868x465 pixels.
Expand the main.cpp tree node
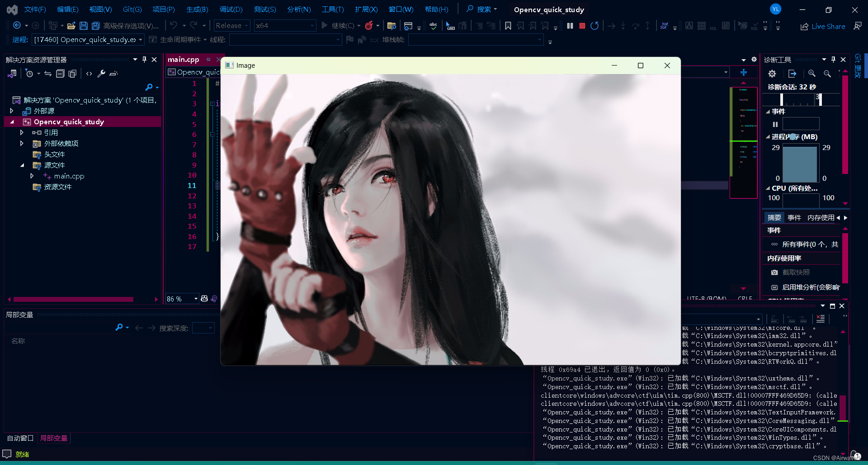[x=32, y=176]
